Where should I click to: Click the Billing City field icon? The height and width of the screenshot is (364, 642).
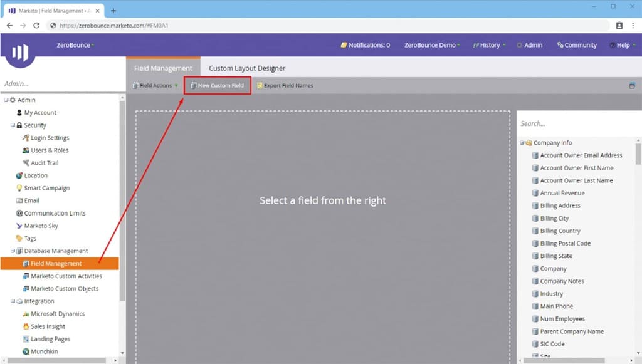[x=535, y=219]
